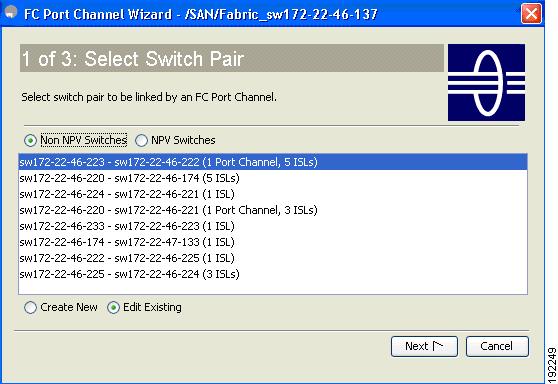The width and height of the screenshot is (558, 384).
Task: Select pair sw172-22-46-222 - sw172-22-46-225
Action: point(273,258)
